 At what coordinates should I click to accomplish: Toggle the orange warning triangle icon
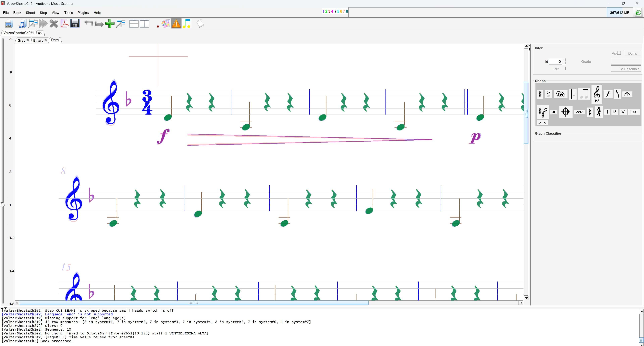click(x=176, y=24)
